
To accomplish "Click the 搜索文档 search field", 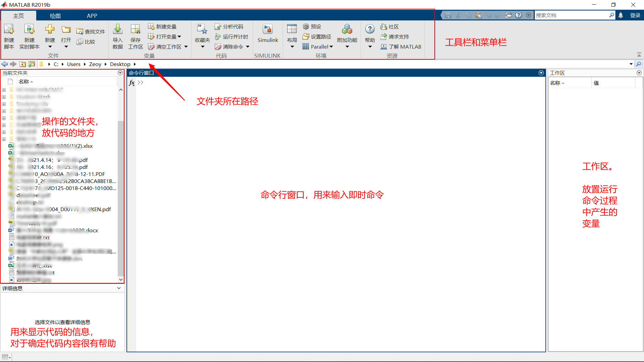I will 572,15.
